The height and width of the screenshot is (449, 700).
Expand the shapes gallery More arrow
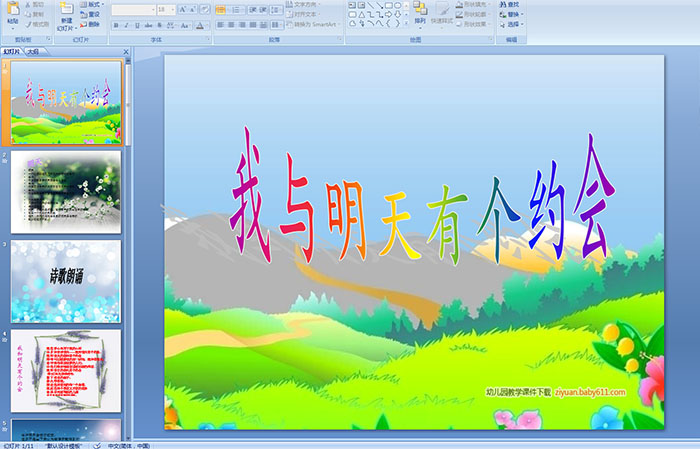tap(406, 24)
